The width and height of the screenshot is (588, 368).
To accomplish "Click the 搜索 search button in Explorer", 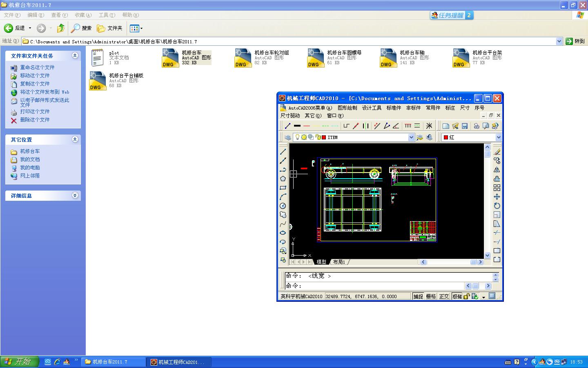I will pos(81,28).
